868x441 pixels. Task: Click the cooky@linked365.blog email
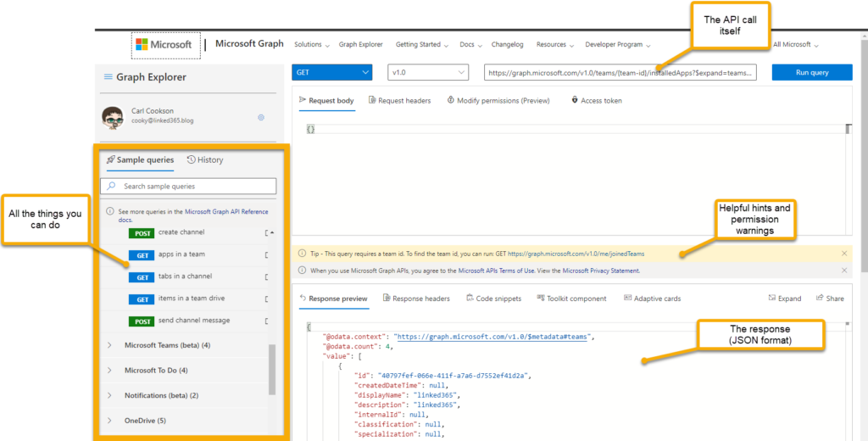163,120
